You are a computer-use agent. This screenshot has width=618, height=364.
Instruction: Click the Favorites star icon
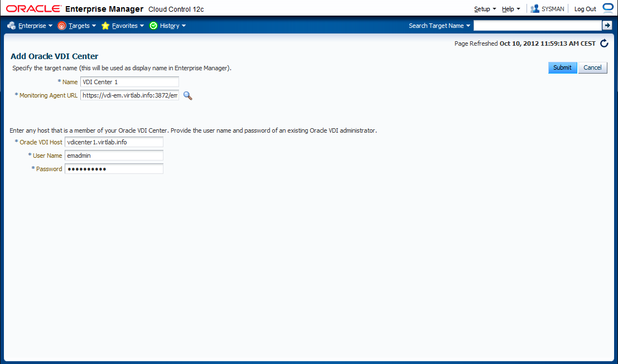pos(105,26)
